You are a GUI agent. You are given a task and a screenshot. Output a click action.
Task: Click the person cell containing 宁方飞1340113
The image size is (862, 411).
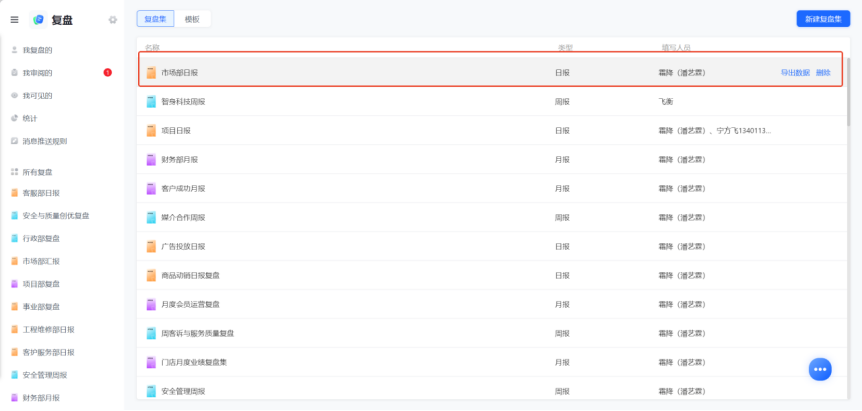tap(715, 131)
